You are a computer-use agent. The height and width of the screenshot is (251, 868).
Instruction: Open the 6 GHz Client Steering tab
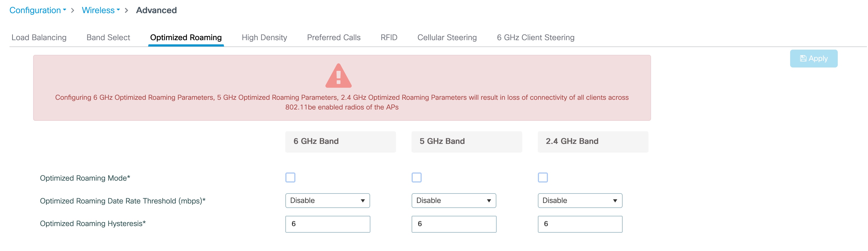coord(536,37)
